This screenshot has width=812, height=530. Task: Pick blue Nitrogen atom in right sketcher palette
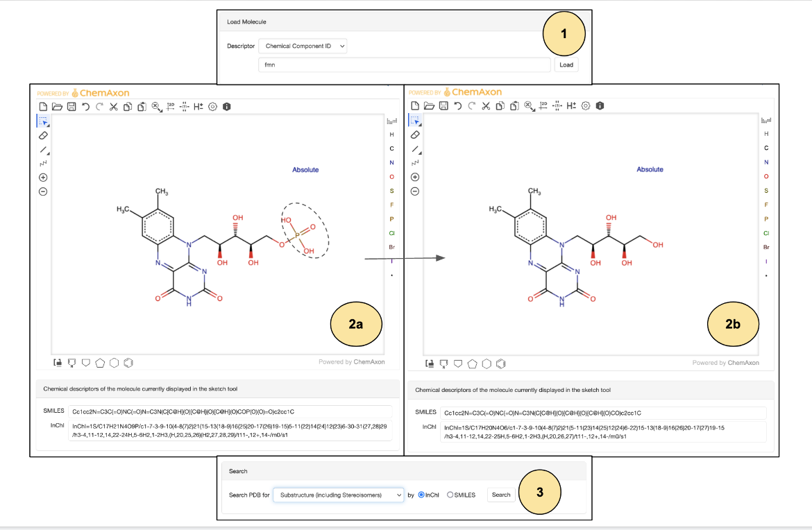(x=766, y=162)
